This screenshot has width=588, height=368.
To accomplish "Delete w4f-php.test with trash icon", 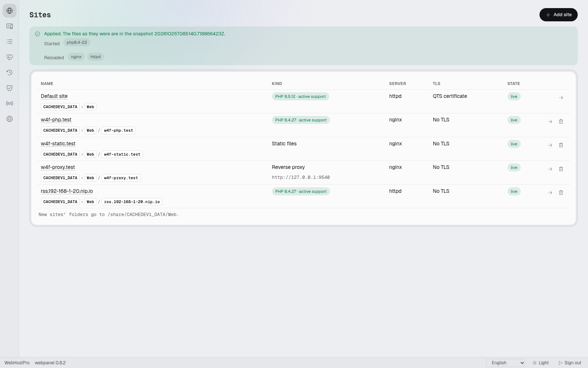I will pos(561,121).
